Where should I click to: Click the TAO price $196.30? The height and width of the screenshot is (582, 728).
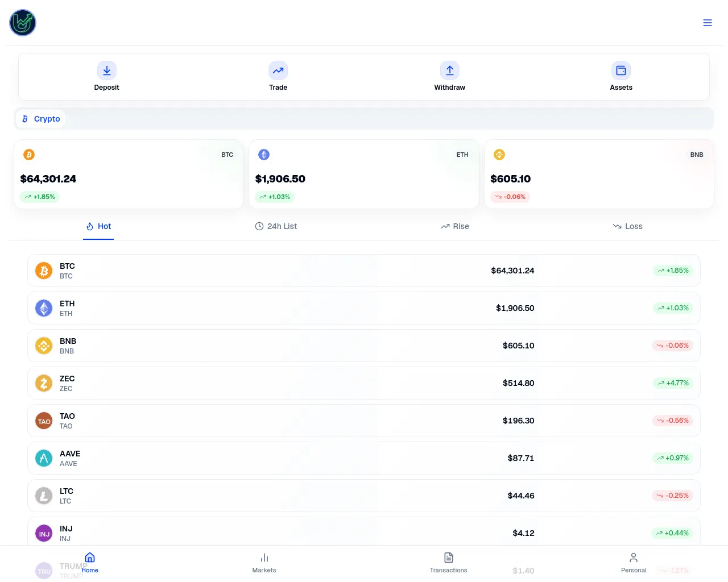(x=518, y=421)
